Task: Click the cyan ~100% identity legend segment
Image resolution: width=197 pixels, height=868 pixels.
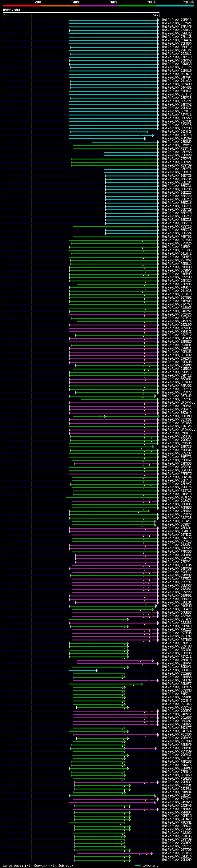Action: click(x=175, y=6)
